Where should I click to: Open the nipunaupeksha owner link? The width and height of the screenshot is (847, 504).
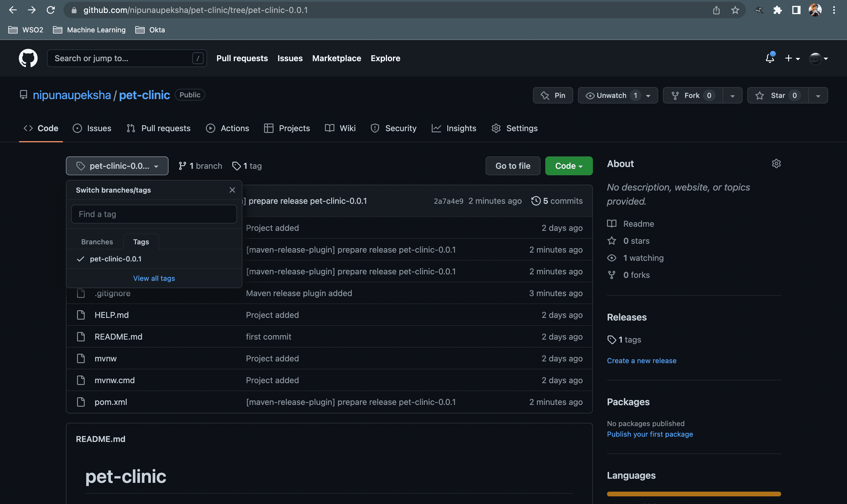72,95
